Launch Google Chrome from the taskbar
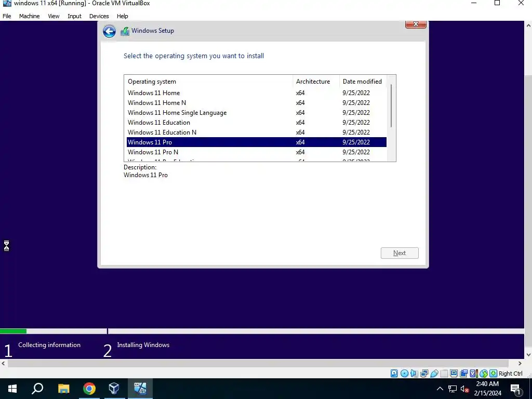This screenshot has width=532, height=399. (89, 389)
